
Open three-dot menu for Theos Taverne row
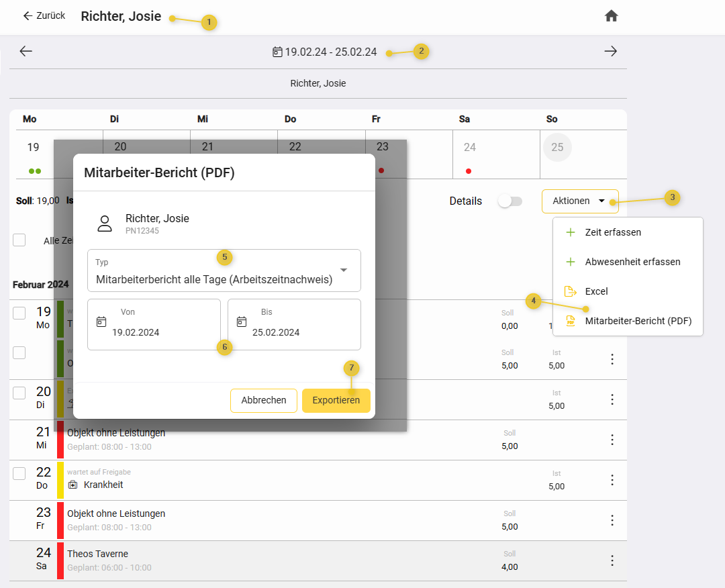point(612,560)
